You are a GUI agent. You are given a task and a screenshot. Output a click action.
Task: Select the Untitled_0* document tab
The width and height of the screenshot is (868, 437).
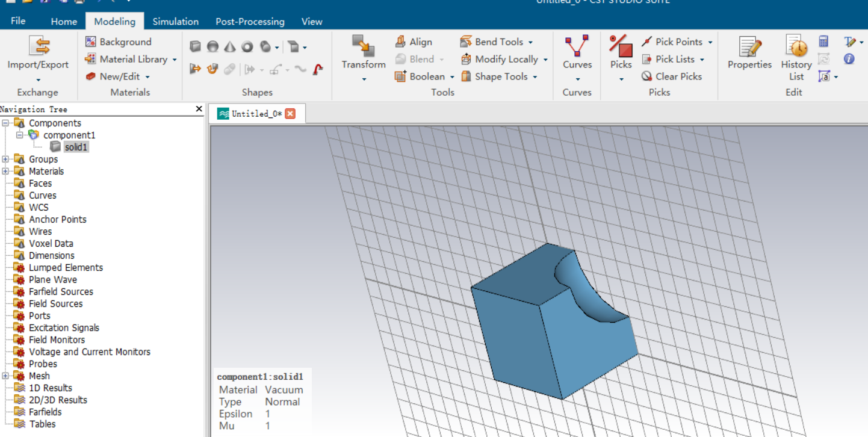coord(257,114)
